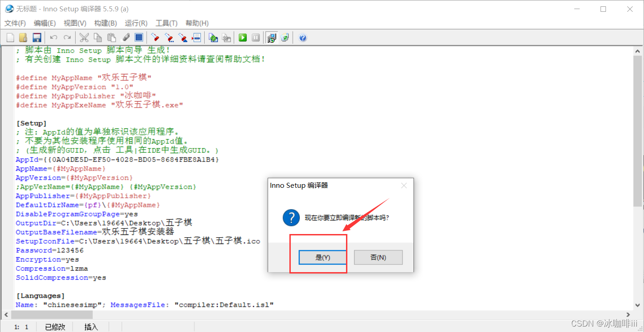Place cursor on the Encryption=yes line
This screenshot has width=644, height=332.
48,259
